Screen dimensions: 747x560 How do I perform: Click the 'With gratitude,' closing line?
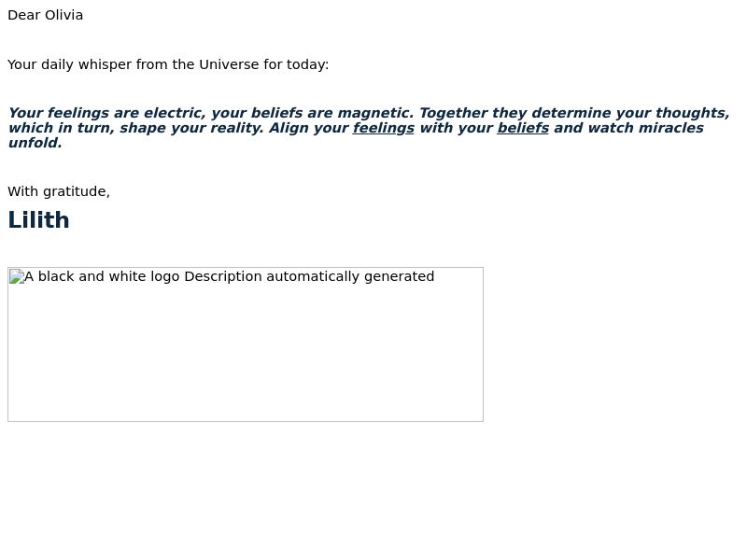coord(59,191)
